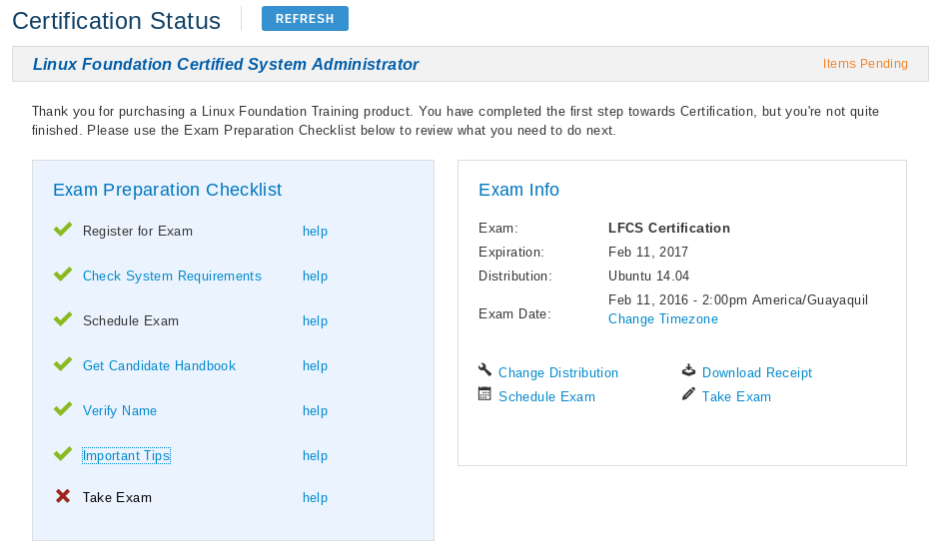Click the blue REFRESH button
The width and height of the screenshot is (948, 560).
pyautogui.click(x=305, y=19)
